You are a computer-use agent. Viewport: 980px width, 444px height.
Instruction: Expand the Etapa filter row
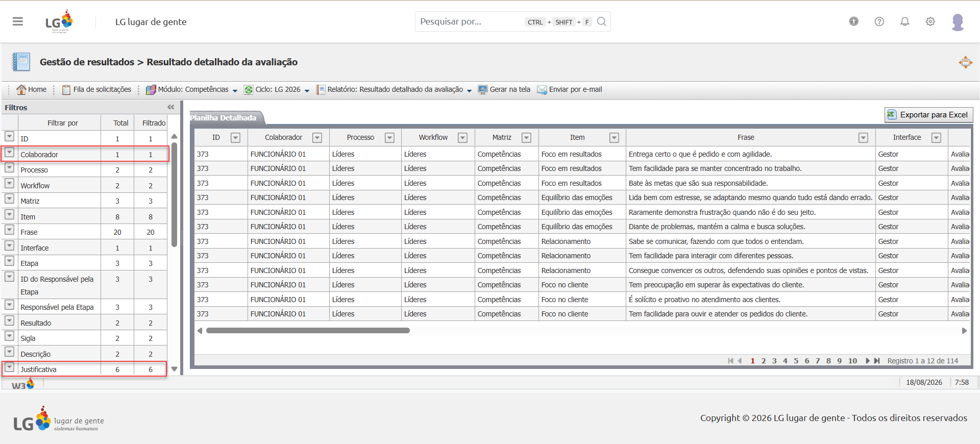pos(9,261)
